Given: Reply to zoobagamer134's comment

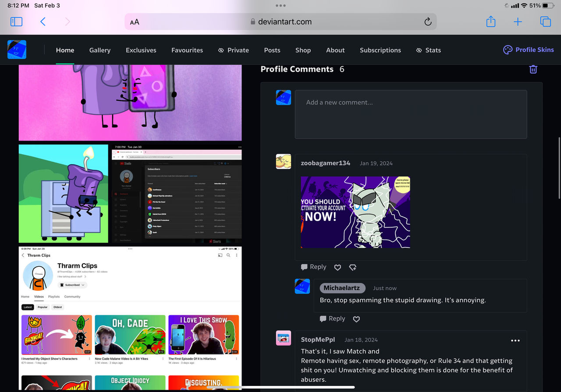Looking at the screenshot, I should click(313, 267).
